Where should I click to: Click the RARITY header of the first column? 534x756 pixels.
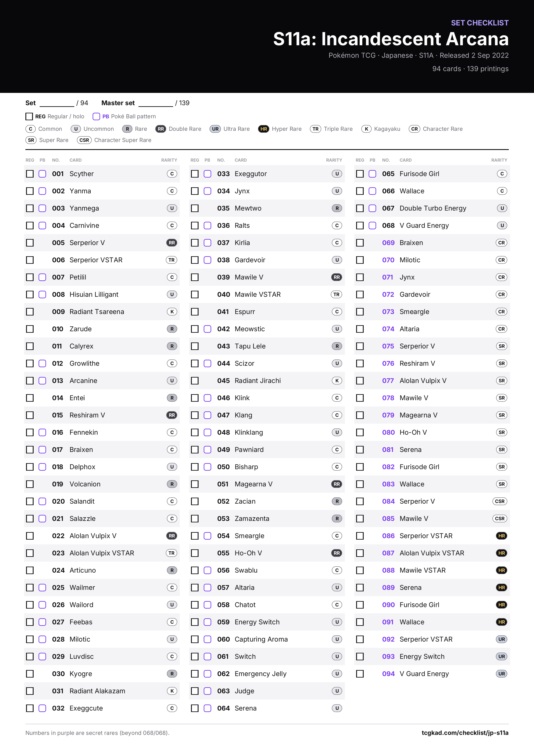pos(169,160)
